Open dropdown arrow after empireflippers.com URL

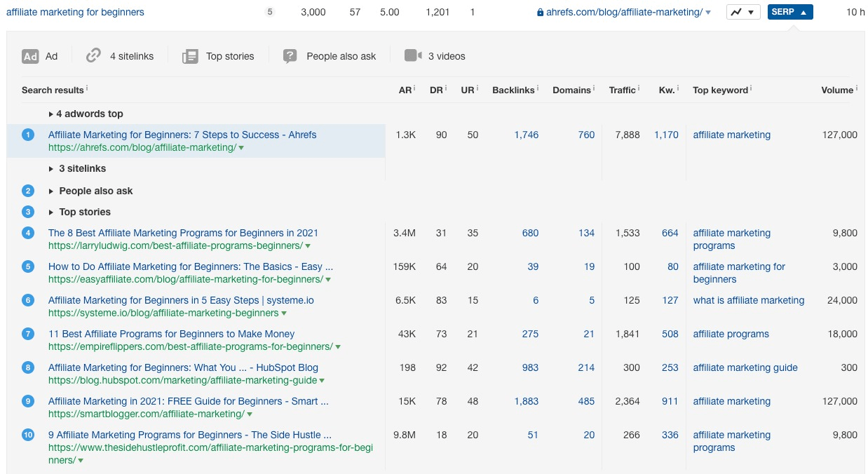point(338,347)
